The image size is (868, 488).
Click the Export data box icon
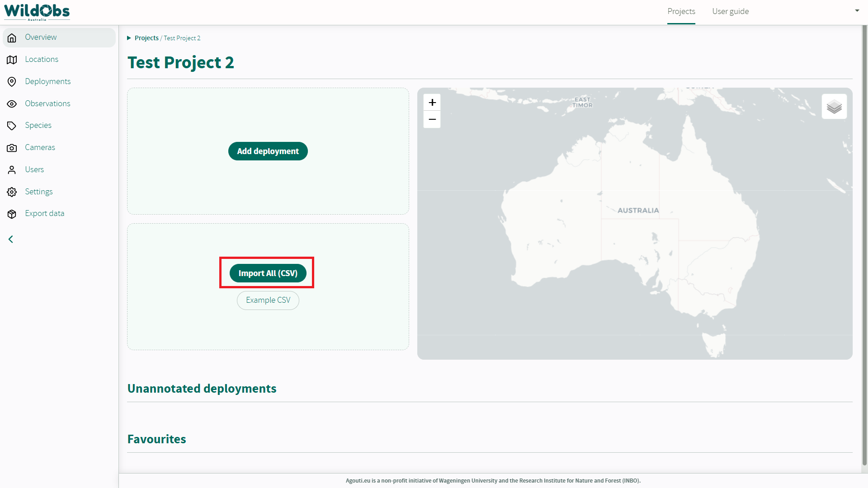click(x=12, y=214)
